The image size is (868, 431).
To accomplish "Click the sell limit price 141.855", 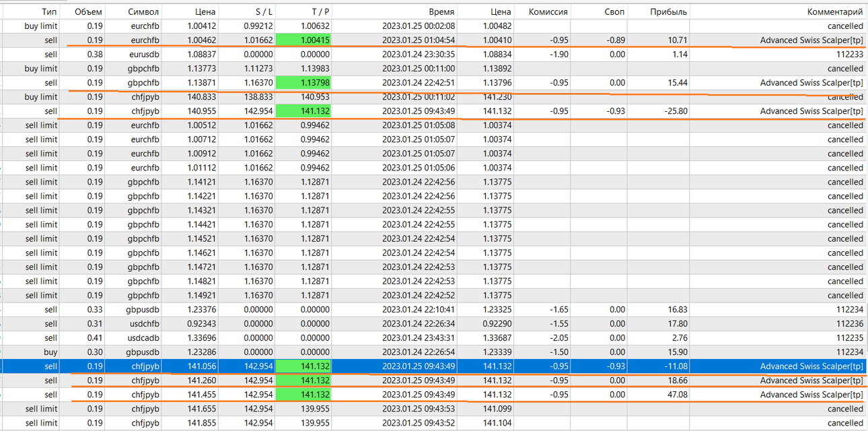I will (201, 423).
